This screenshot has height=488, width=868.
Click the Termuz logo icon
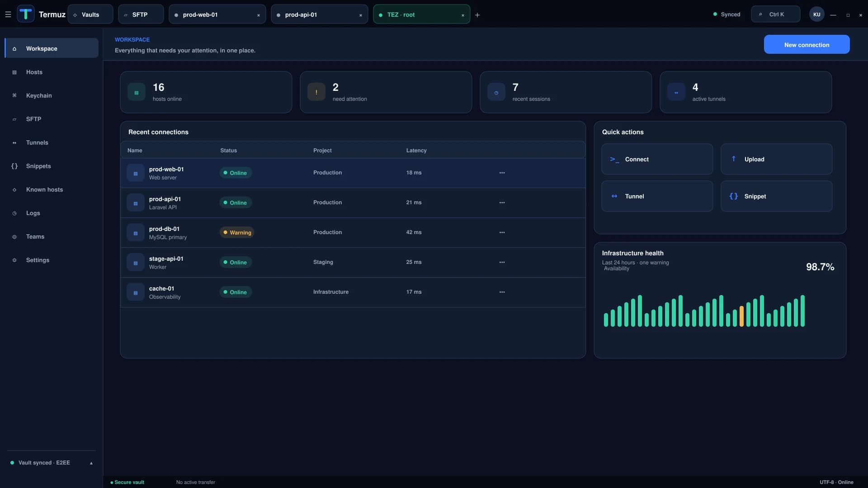(26, 14)
